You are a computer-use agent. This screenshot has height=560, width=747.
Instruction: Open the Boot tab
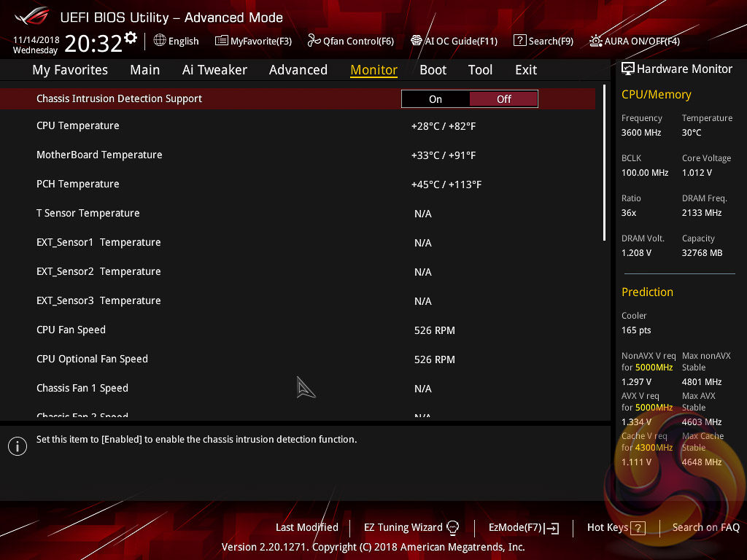pos(433,70)
